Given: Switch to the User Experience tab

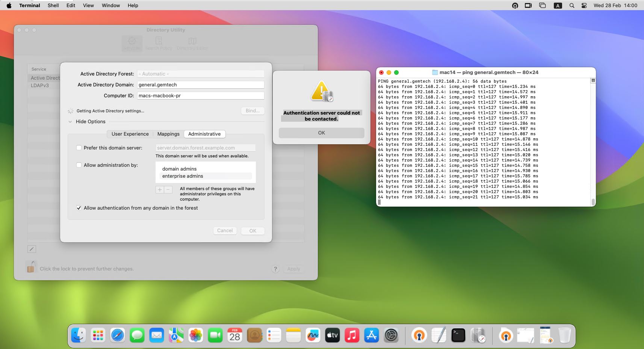Looking at the screenshot, I should coord(130,134).
